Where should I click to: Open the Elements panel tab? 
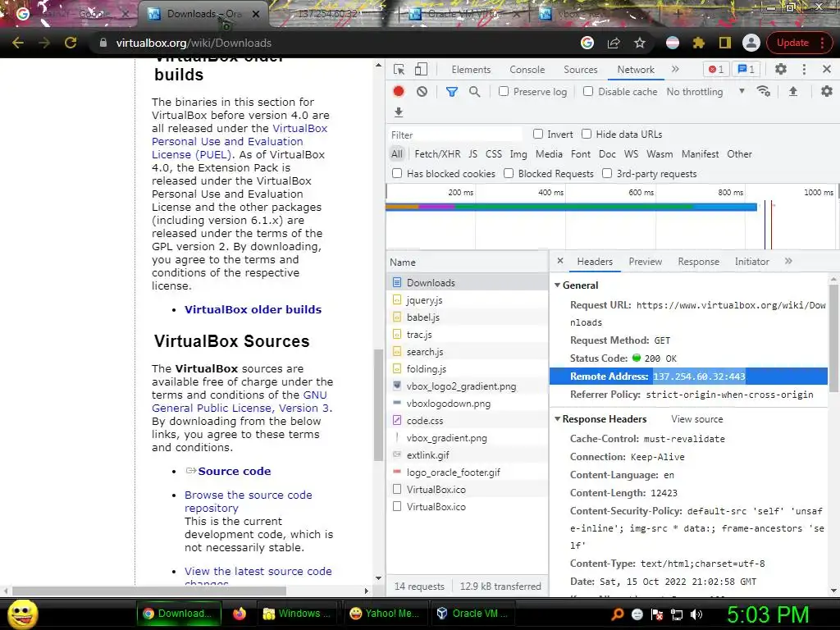(471, 70)
